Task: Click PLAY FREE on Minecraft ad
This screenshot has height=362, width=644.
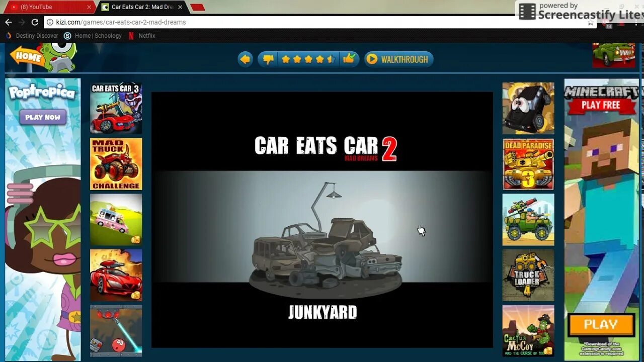Action: tap(601, 105)
